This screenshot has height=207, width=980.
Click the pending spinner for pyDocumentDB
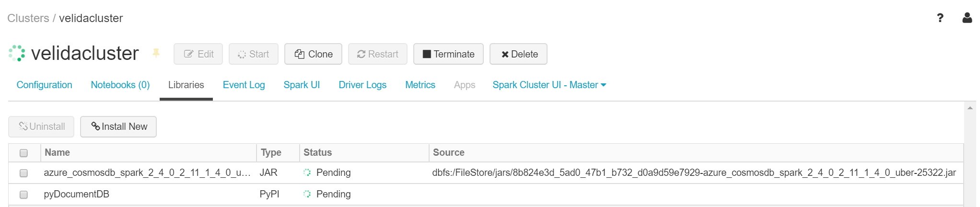point(307,194)
